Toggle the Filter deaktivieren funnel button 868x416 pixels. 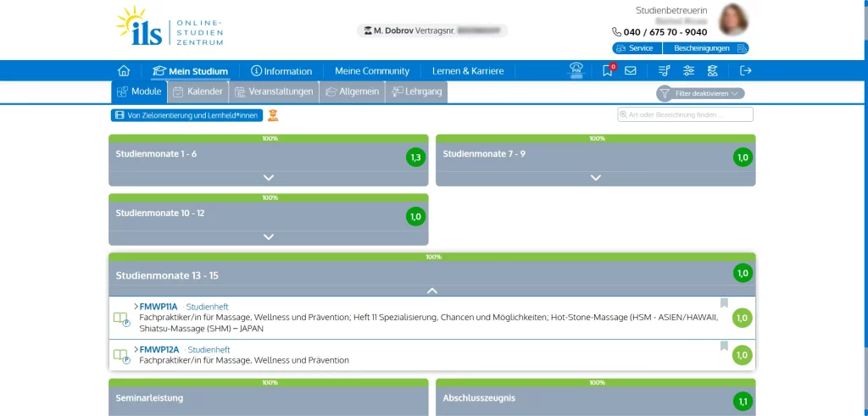(701, 93)
